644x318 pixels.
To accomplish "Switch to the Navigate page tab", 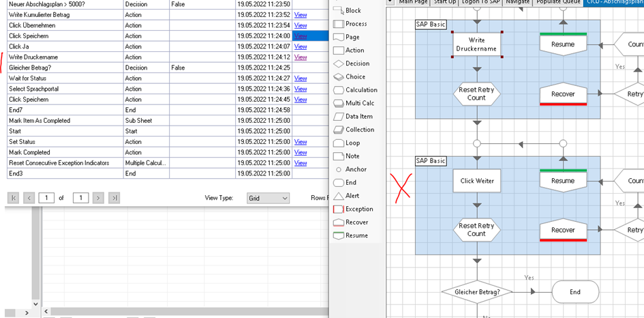I will pyautogui.click(x=517, y=2).
